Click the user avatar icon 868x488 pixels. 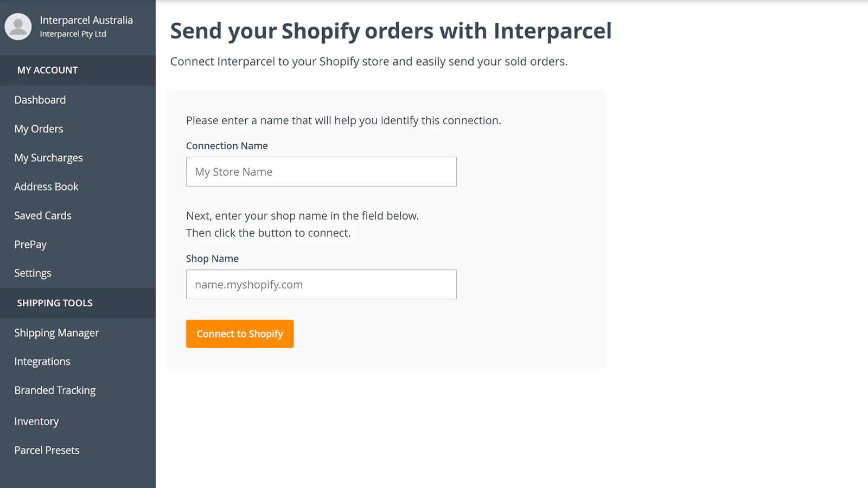point(18,27)
